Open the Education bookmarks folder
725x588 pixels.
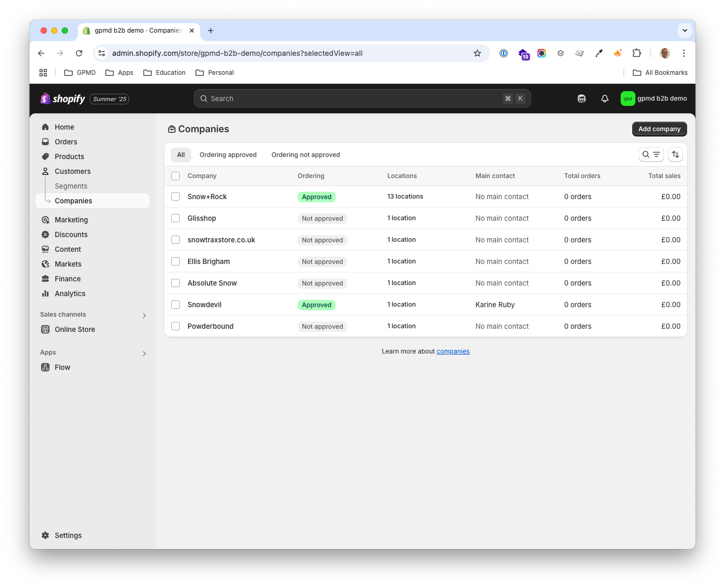tap(164, 73)
